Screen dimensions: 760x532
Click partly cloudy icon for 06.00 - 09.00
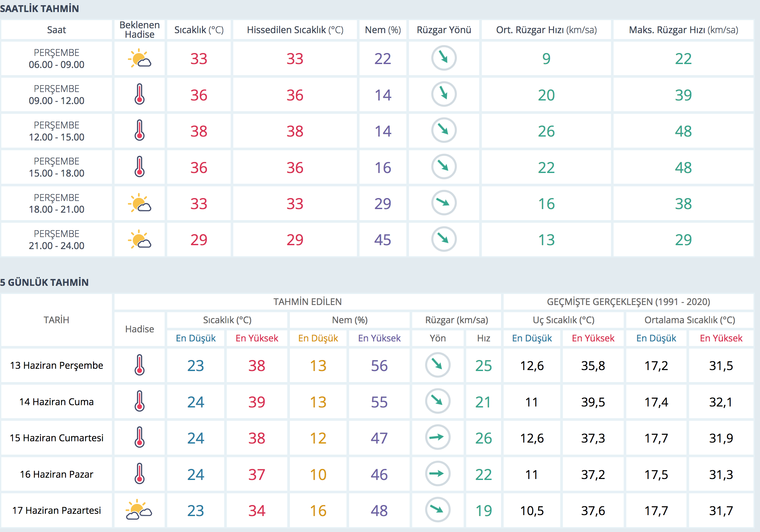click(139, 59)
